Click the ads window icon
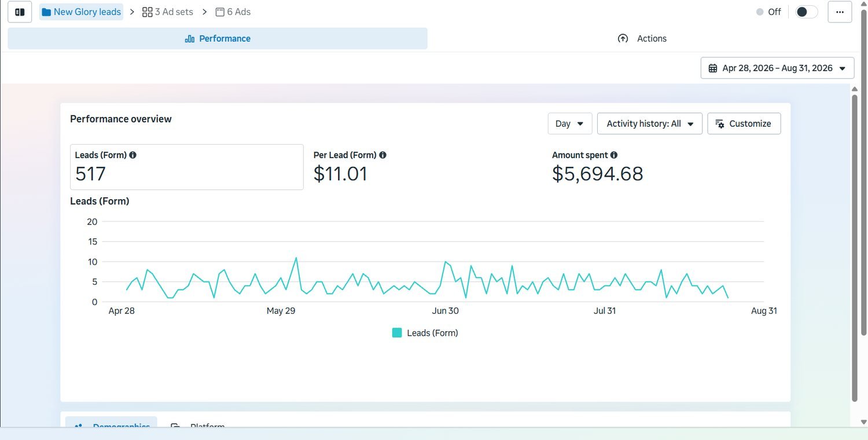The height and width of the screenshot is (440, 868). pyautogui.click(x=219, y=12)
